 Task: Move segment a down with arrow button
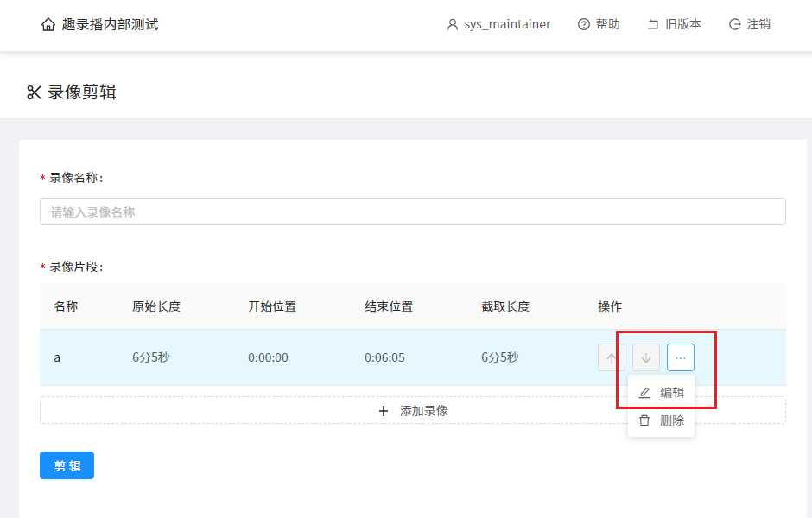pos(646,357)
